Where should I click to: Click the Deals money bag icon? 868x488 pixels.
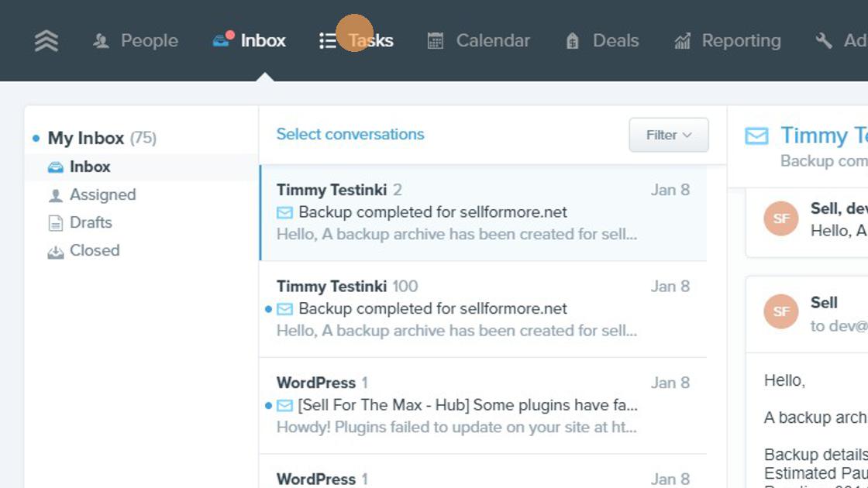(x=573, y=40)
